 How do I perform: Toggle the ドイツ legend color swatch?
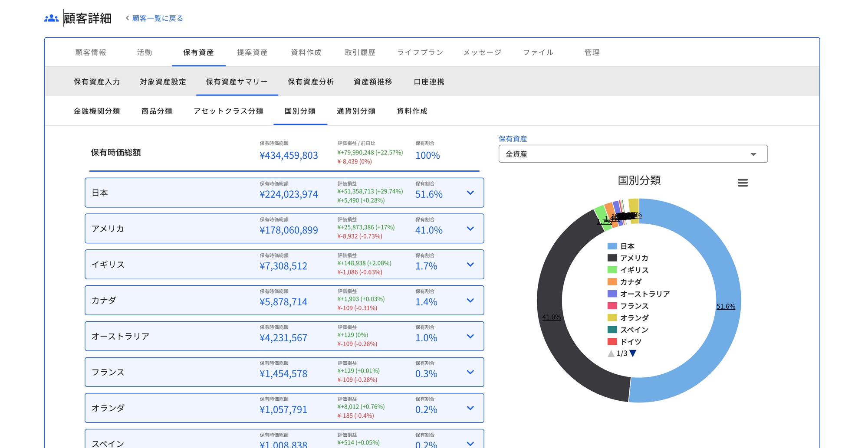point(612,341)
